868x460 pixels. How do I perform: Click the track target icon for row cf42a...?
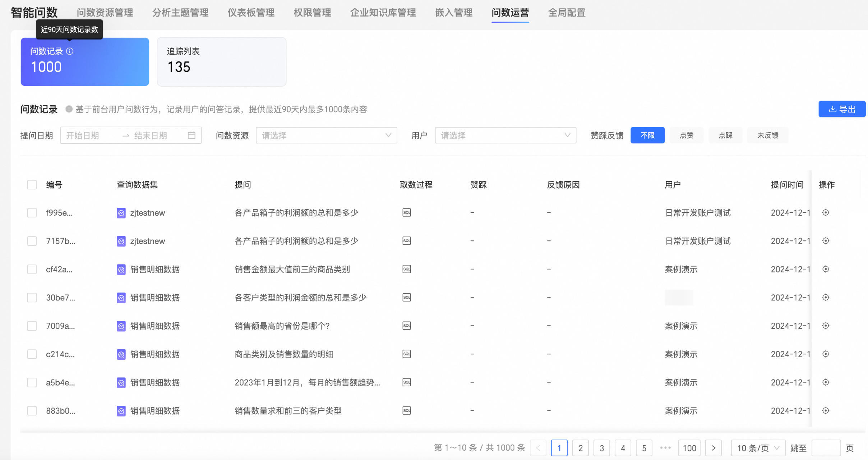click(826, 269)
